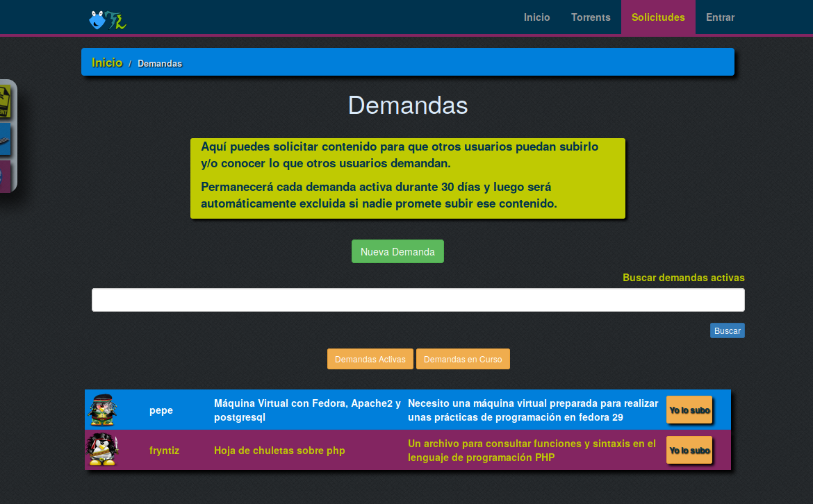Click the site logo in the navbar
813x504 pixels.
(108, 19)
